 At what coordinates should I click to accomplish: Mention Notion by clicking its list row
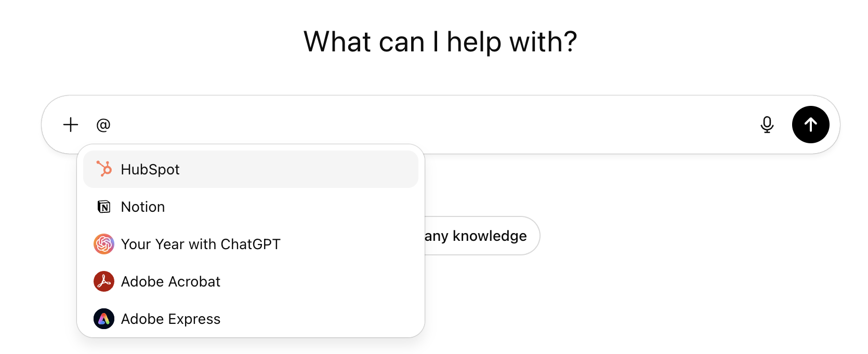[x=251, y=206]
